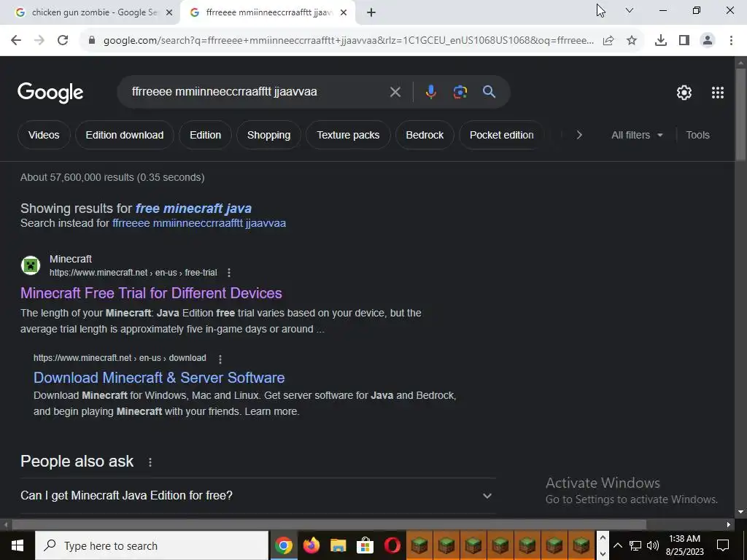Open Windows Start menu

pyautogui.click(x=18, y=545)
